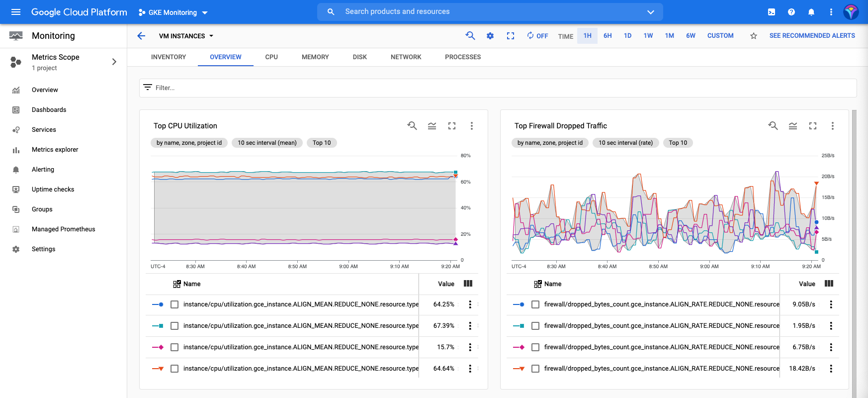Open row menu for 18.42B/s firewall series
Screen dimensions: 868x398
pos(831,369)
